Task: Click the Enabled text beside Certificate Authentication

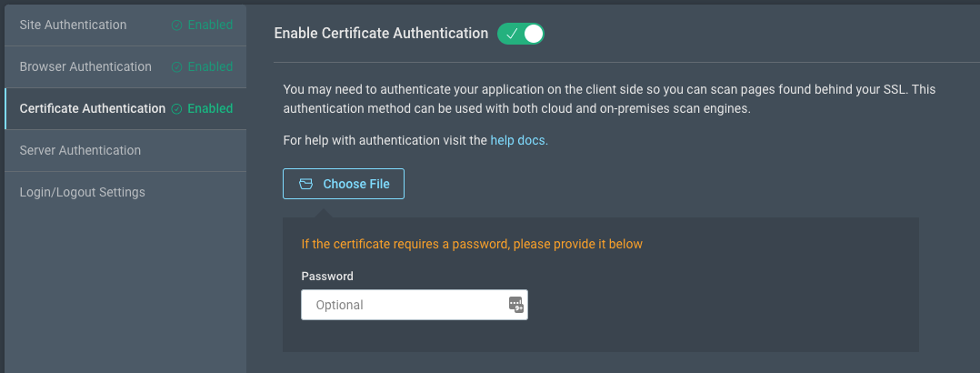Action: click(210, 108)
